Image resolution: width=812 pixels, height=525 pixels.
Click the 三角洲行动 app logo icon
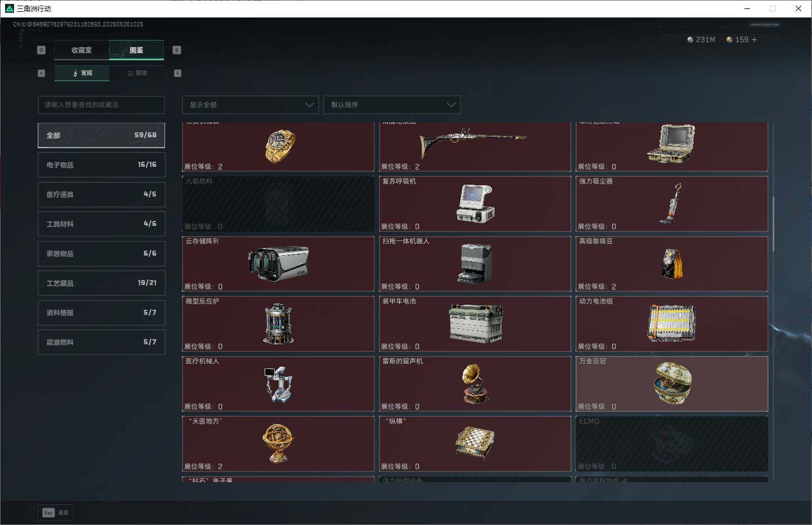(x=9, y=8)
